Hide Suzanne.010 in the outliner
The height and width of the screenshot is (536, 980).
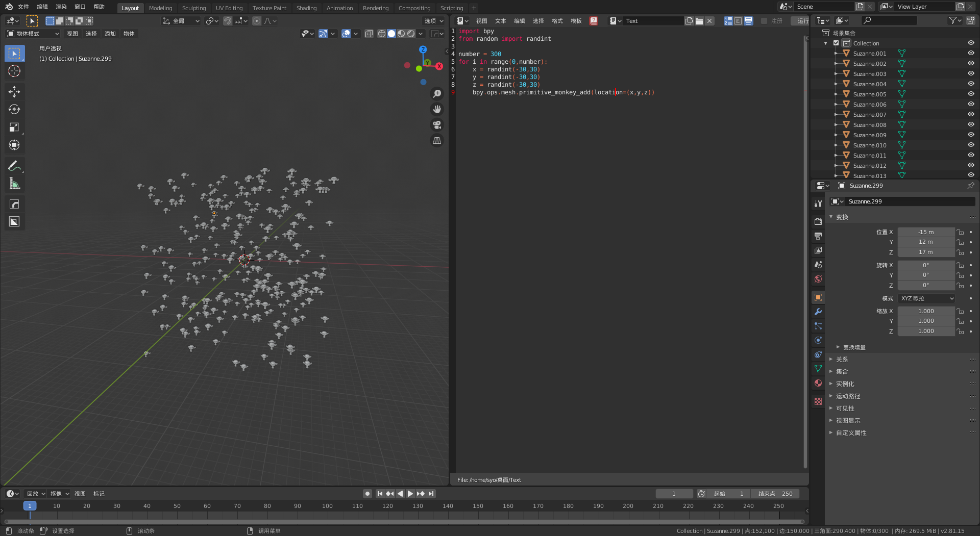coord(971,145)
